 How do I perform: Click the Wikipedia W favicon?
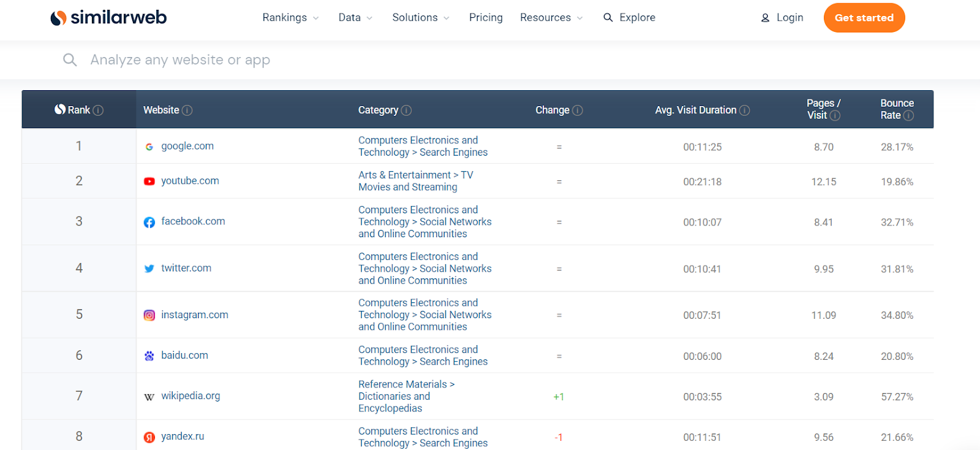tap(149, 397)
